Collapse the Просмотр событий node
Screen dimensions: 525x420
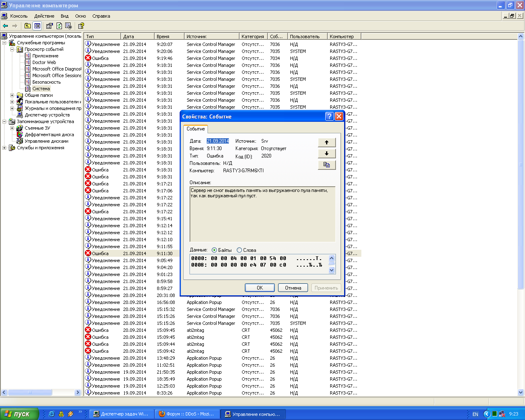[12, 49]
